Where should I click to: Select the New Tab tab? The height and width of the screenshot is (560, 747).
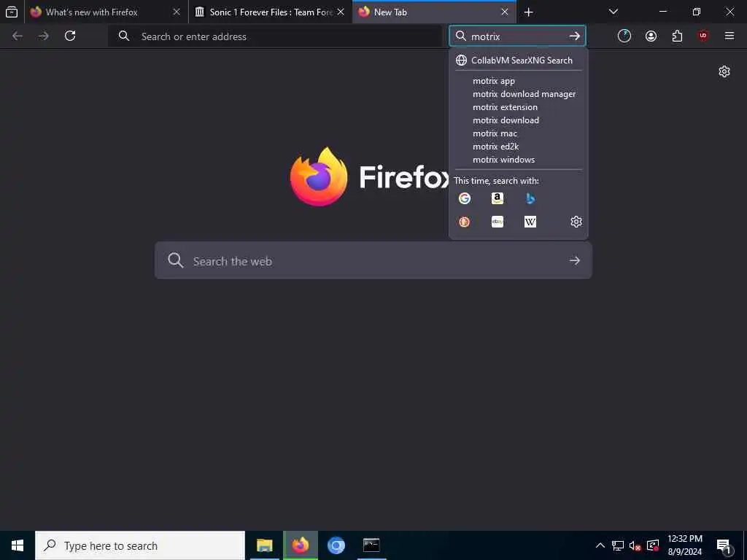click(x=434, y=12)
